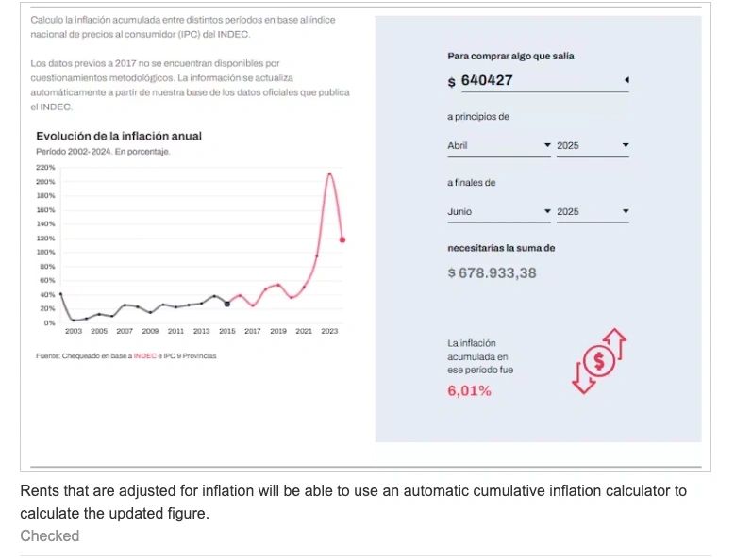Click the 2013 label on chart x-axis
This screenshot has width=735, height=560.
201,332
